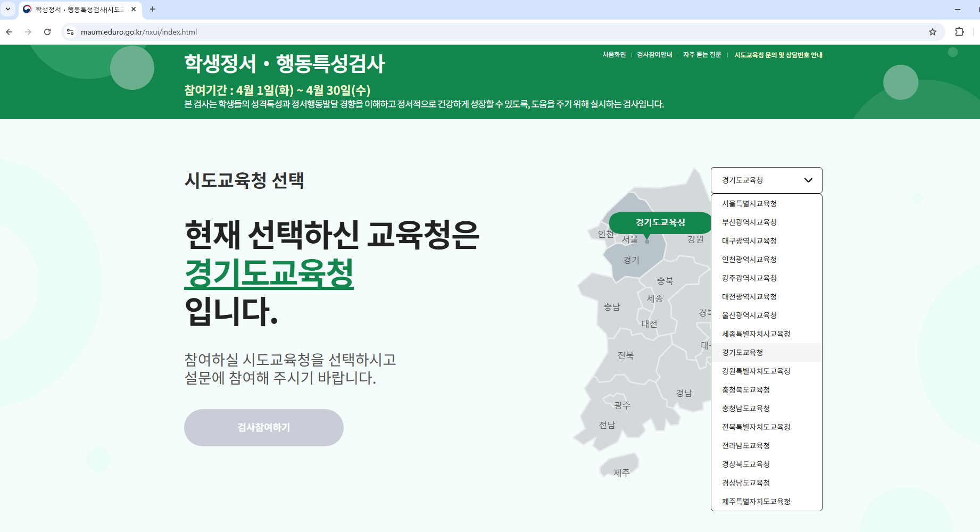Open the 자주 묻는 질문 menu link
This screenshot has width=980, height=532.
702,55
